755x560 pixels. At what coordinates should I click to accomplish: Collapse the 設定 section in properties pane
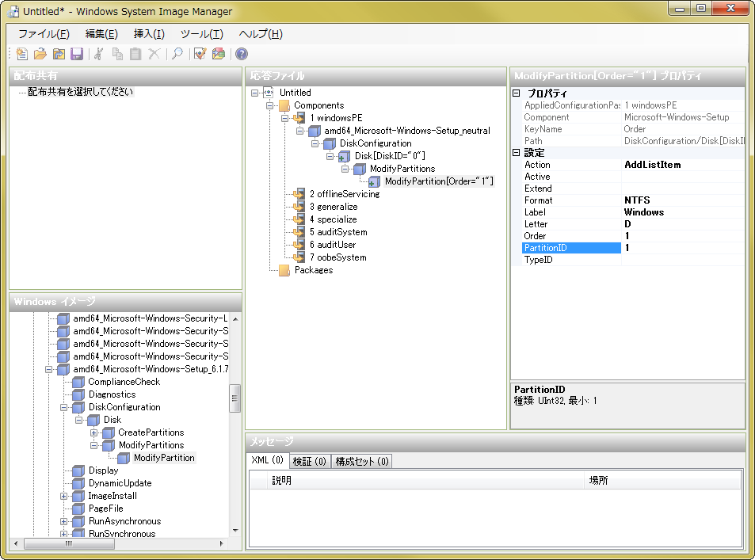[517, 153]
